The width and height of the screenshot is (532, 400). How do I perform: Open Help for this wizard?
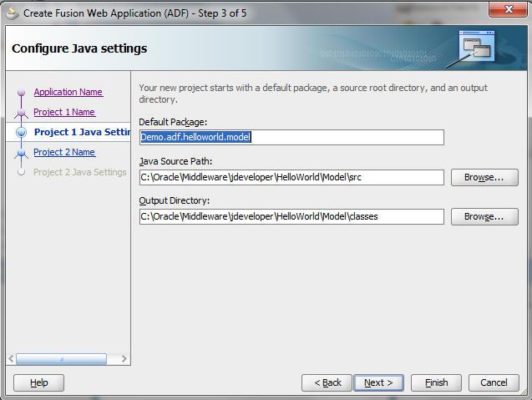click(38, 382)
